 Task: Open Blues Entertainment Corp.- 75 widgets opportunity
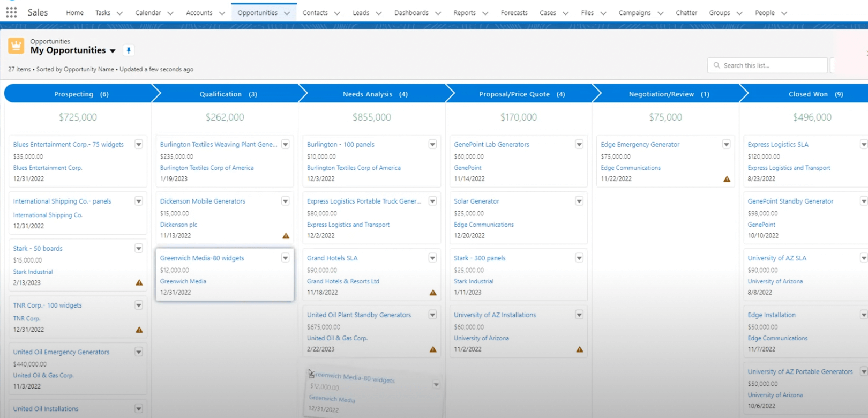[68, 145]
